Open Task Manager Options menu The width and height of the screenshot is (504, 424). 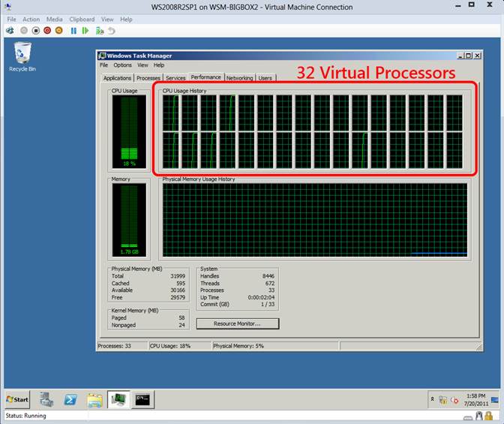tap(122, 65)
